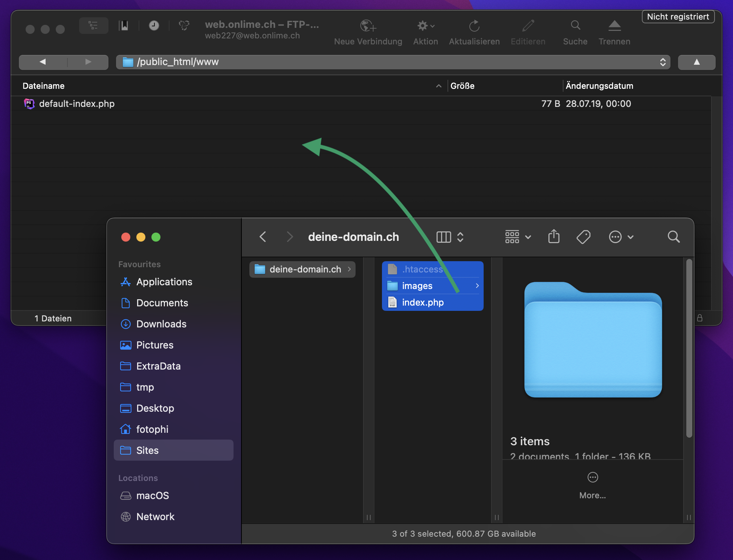
Task: Go to parent folder with up arrow
Action: (x=696, y=62)
